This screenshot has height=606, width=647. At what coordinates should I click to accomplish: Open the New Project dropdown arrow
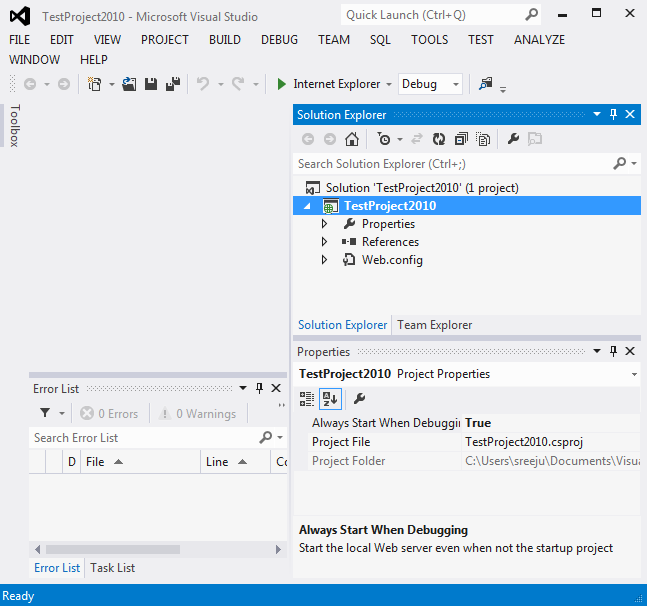point(111,85)
